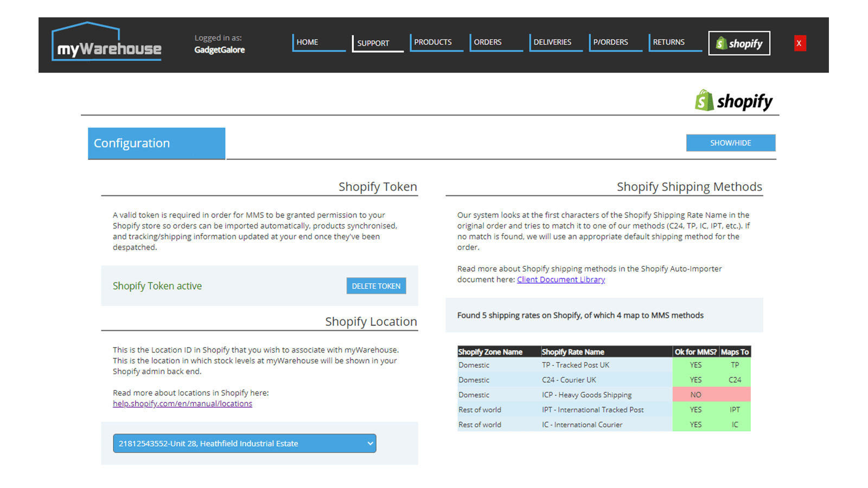This screenshot has height=488, width=868.
Task: Open the location dropdown for Unit 28
Action: coord(244,443)
